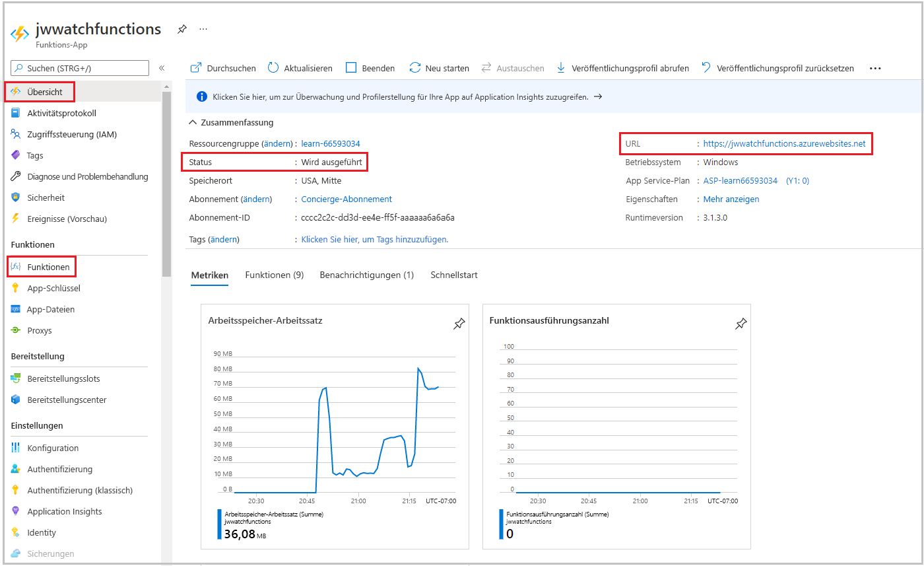This screenshot has width=924, height=566.
Task: Open the Concierge-Abonnement link
Action: point(346,199)
